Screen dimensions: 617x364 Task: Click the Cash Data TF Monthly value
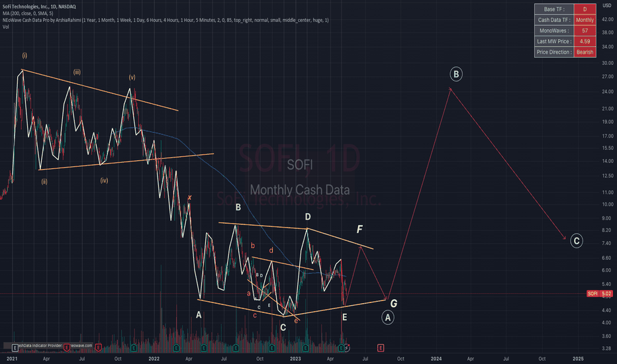pyautogui.click(x=585, y=20)
